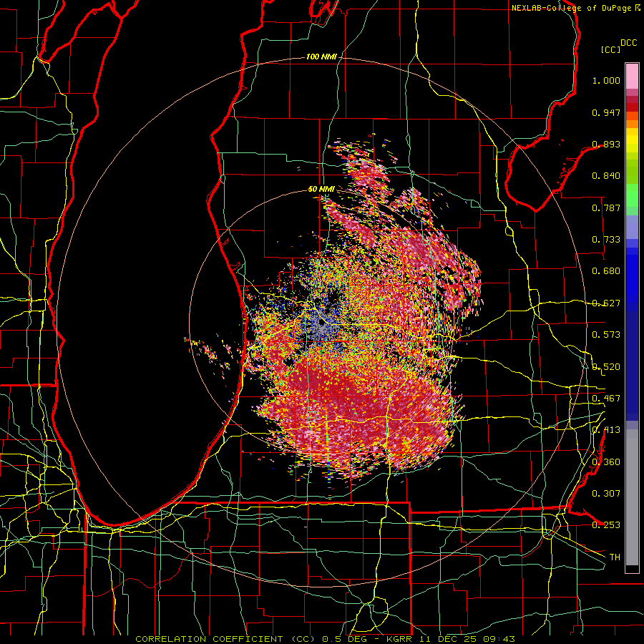This screenshot has height=644, width=644.
Task: Click the Correlation Coefficient KGRR caption text
Action: [325, 639]
